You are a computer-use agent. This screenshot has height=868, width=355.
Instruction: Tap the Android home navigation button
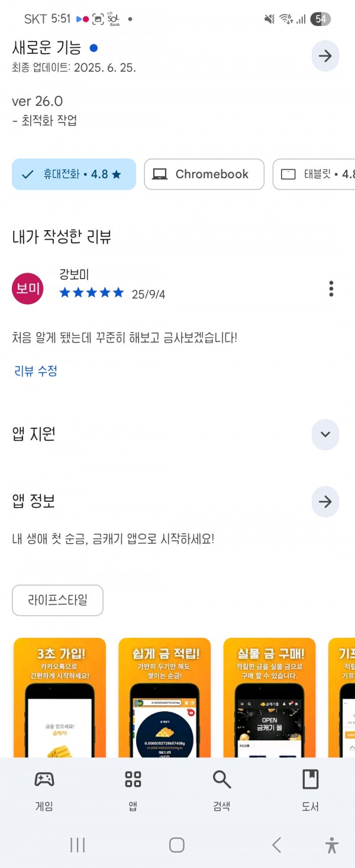[177, 845]
